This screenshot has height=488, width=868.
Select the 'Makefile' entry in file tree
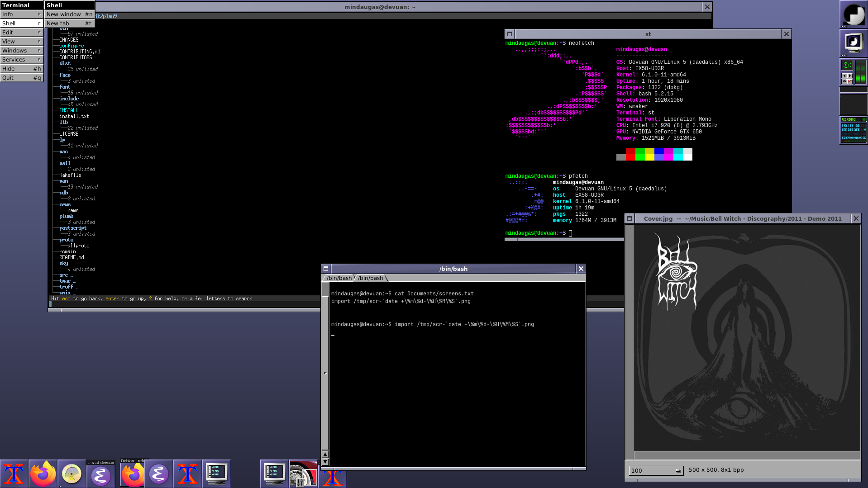70,175
